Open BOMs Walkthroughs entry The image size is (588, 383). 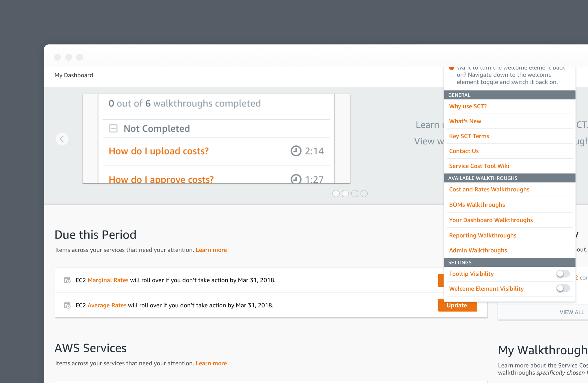pos(477,205)
